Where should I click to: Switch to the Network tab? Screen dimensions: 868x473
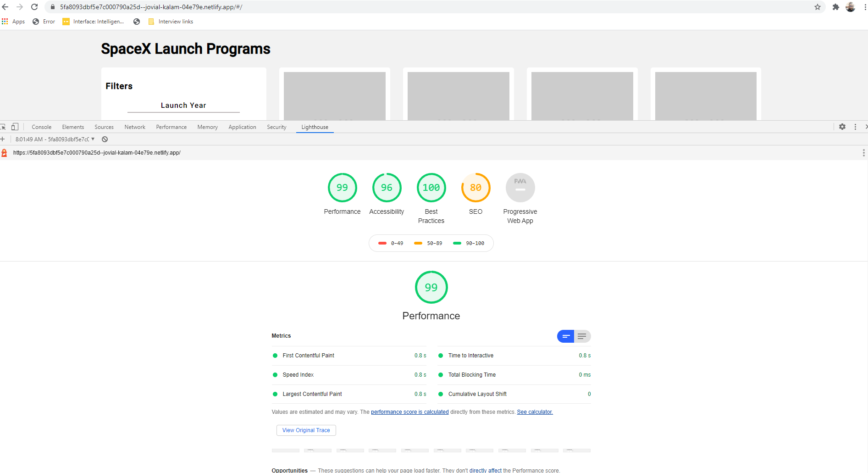click(134, 127)
